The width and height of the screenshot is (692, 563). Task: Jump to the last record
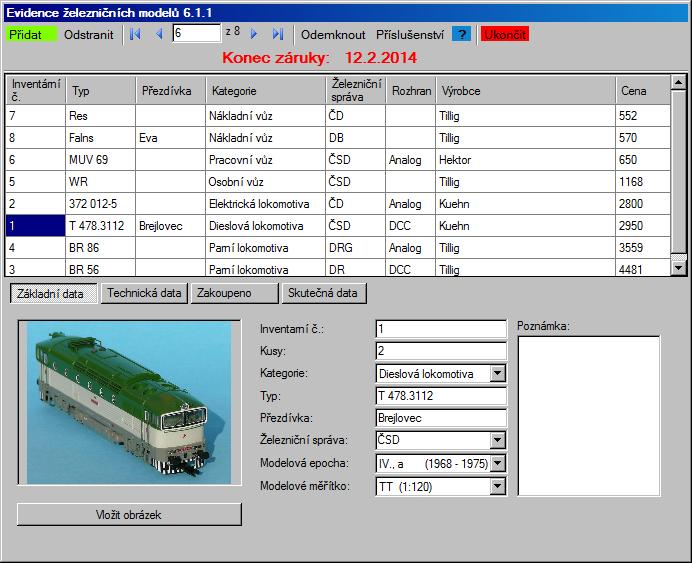pos(277,34)
